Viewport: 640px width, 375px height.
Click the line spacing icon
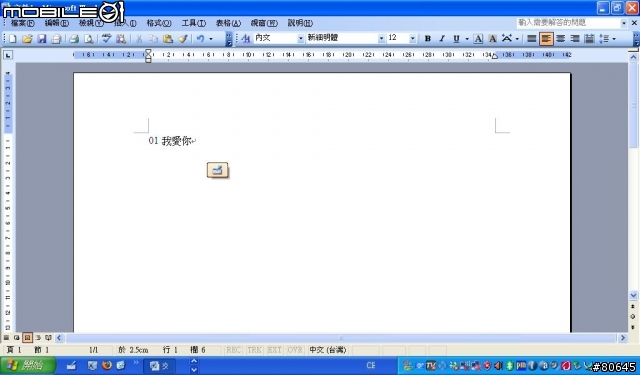(604, 39)
